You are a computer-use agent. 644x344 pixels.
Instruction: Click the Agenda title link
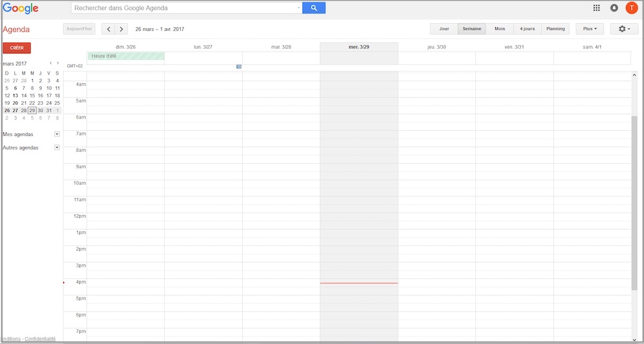[16, 30]
